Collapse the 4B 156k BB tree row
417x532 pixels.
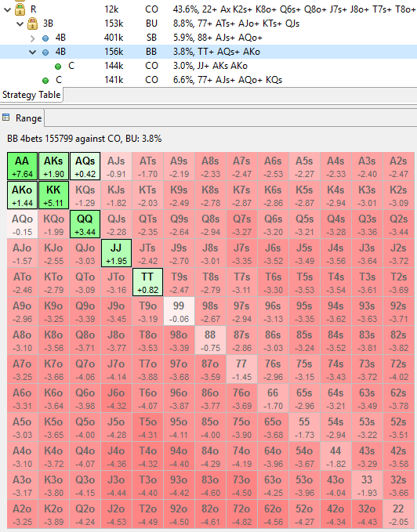pos(33,52)
